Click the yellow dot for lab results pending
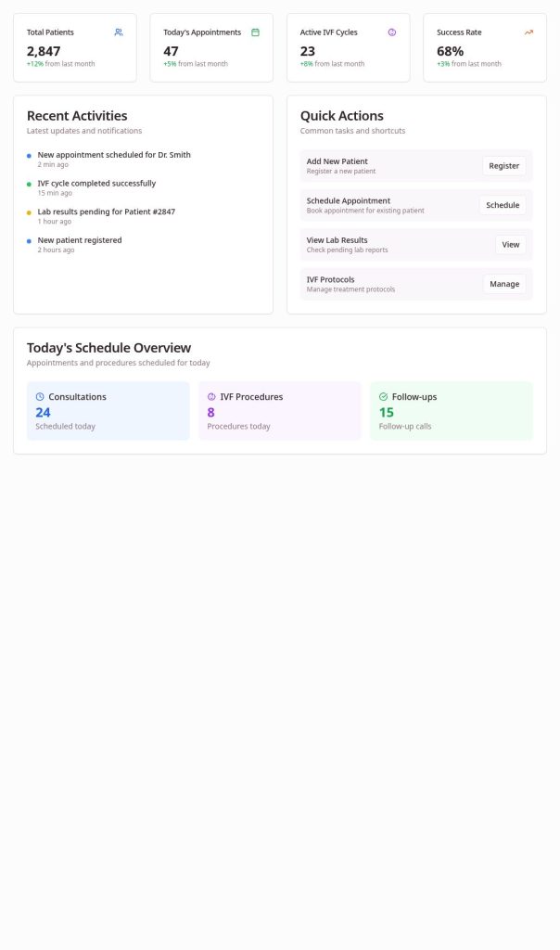The image size is (560, 950). [x=29, y=212]
